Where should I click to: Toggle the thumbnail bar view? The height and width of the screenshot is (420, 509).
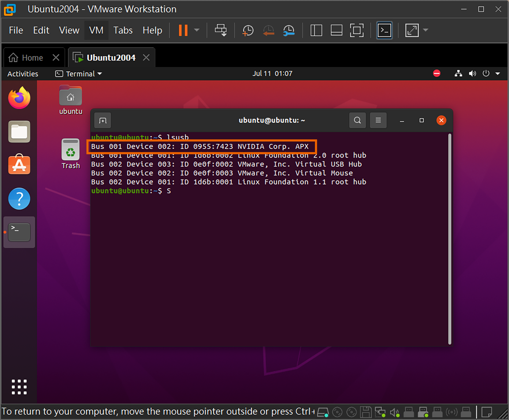(x=336, y=30)
